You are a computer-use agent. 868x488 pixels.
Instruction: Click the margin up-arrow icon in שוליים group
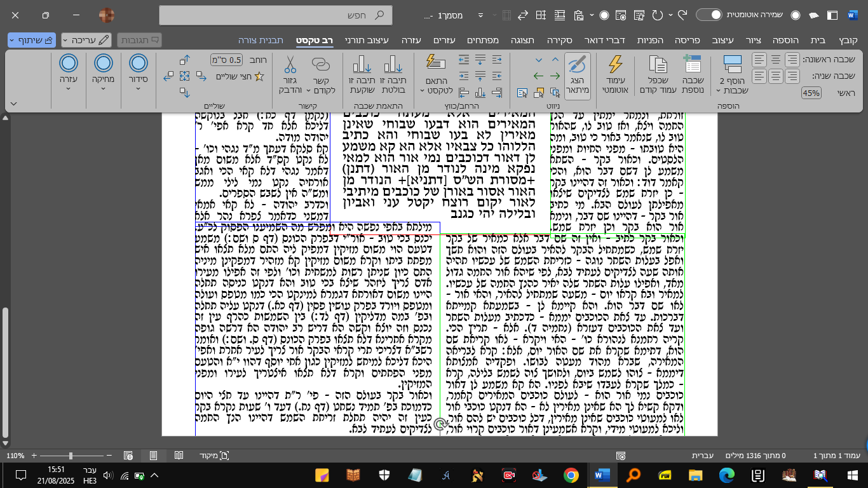(185, 60)
